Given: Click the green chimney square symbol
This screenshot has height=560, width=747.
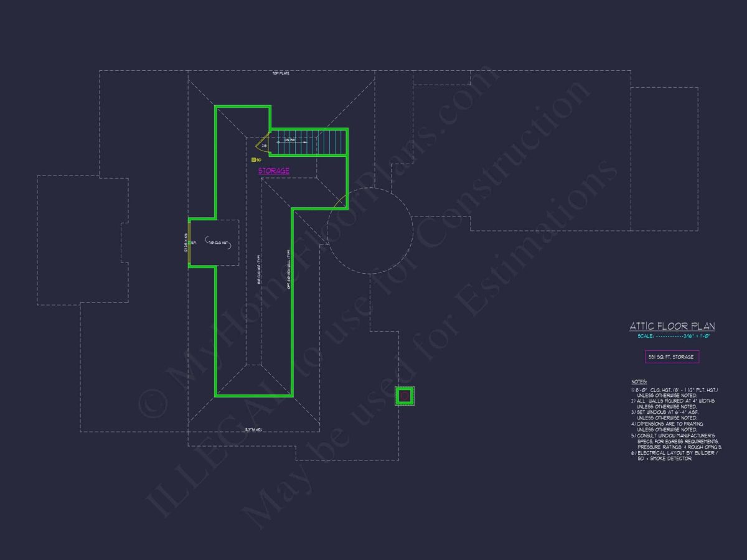Looking at the screenshot, I should 405,396.
